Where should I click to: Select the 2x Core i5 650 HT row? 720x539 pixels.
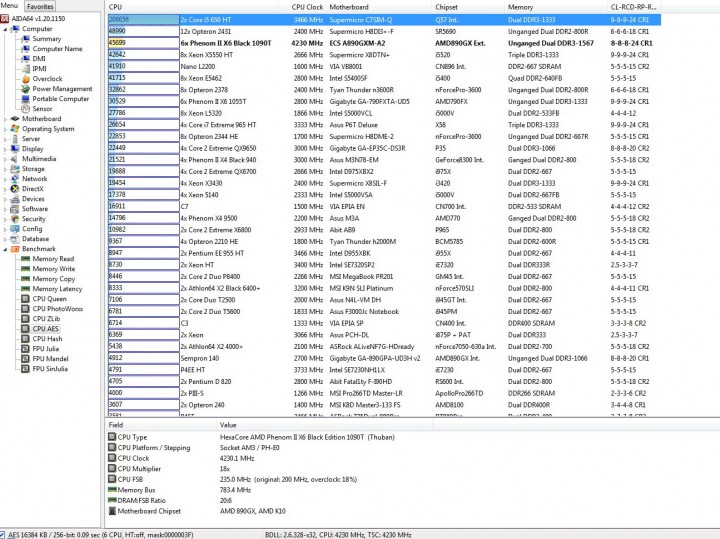pyautogui.click(x=384, y=20)
